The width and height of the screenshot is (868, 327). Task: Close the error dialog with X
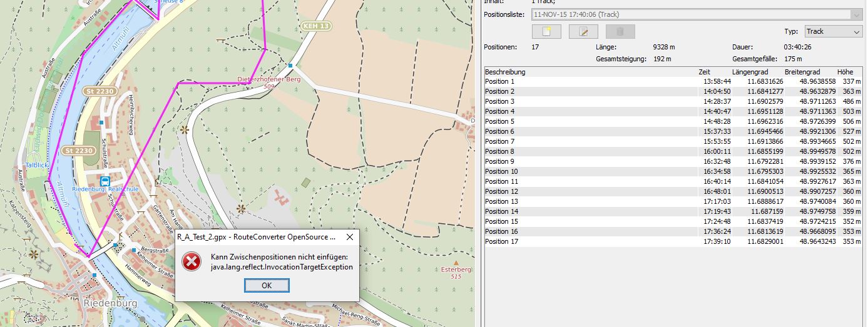tap(349, 238)
